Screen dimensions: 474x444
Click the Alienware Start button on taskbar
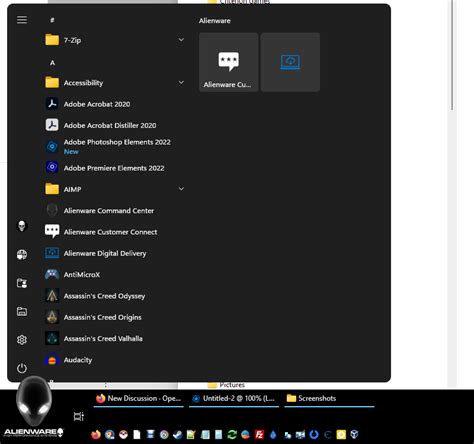click(x=33, y=408)
